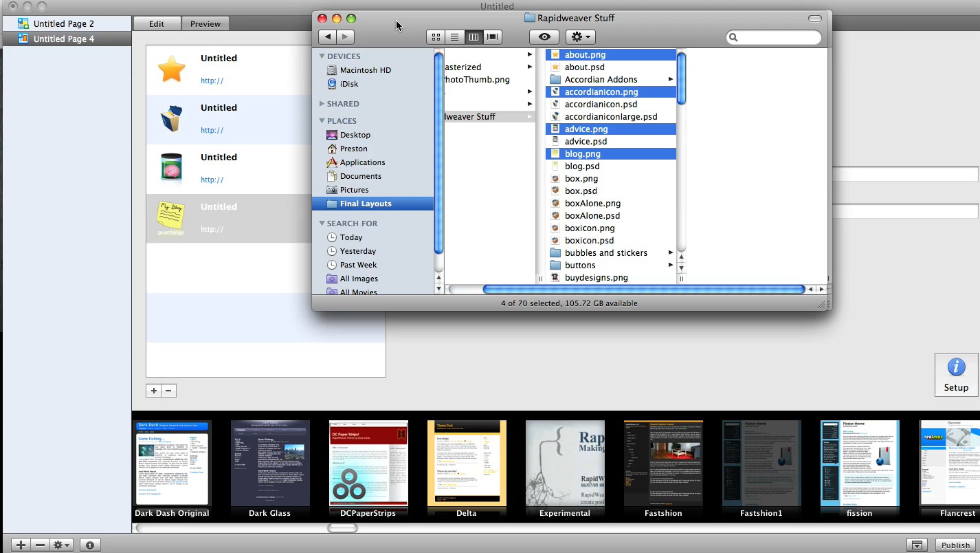
Task: Open the Finder Action gear menu
Action: (x=580, y=37)
